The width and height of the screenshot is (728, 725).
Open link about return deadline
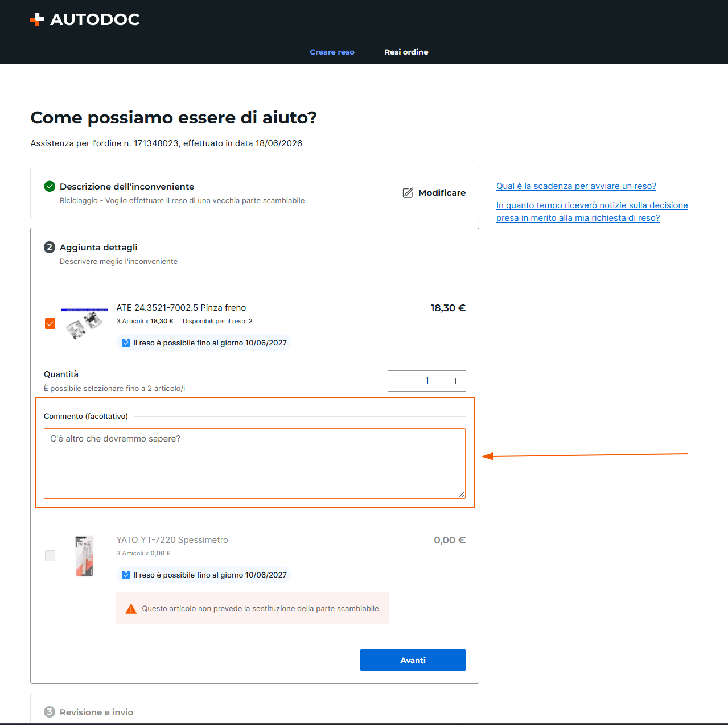click(x=576, y=186)
